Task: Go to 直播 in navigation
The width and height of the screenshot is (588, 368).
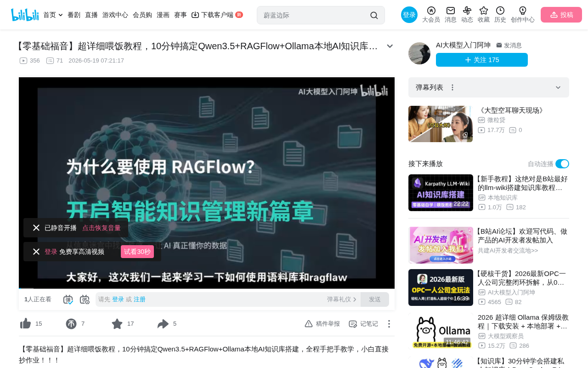Action: point(91,15)
